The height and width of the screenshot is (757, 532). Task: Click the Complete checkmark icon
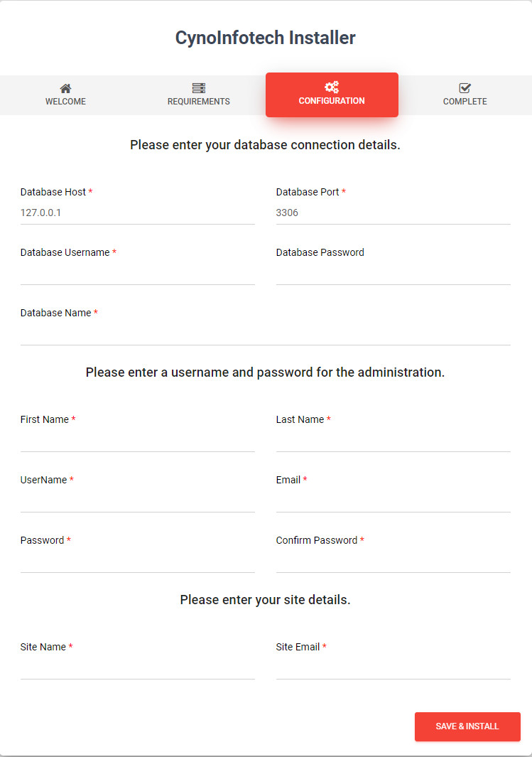465,88
